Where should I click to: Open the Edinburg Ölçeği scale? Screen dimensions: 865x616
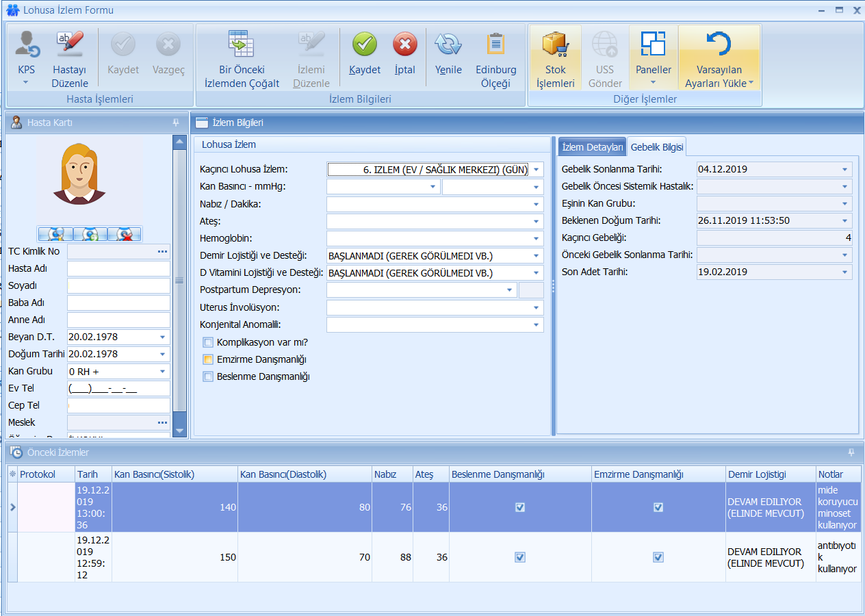496,45
